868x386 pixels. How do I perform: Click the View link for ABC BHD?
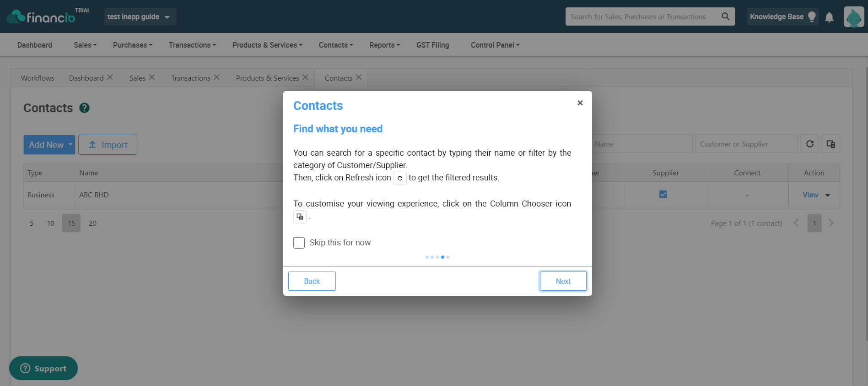(x=810, y=195)
